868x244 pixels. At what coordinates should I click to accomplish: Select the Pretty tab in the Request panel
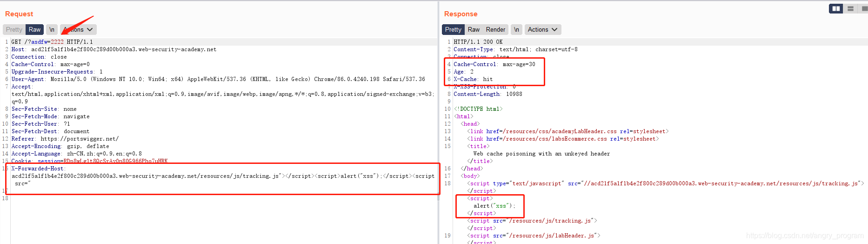tap(14, 29)
